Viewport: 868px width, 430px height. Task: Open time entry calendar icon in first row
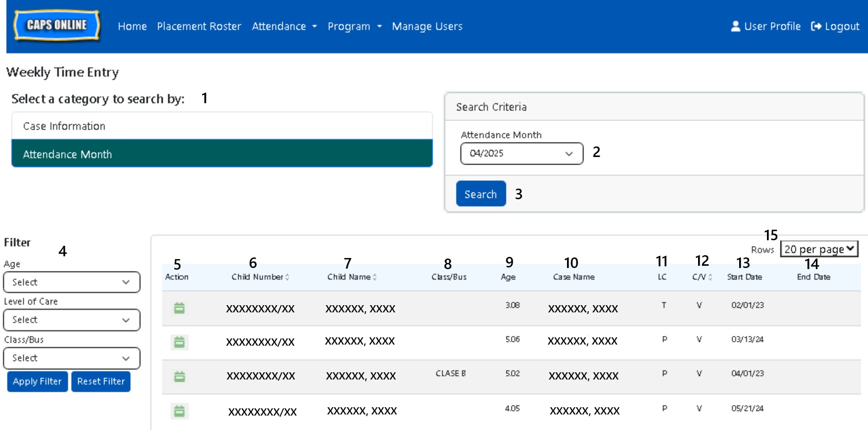[179, 308]
